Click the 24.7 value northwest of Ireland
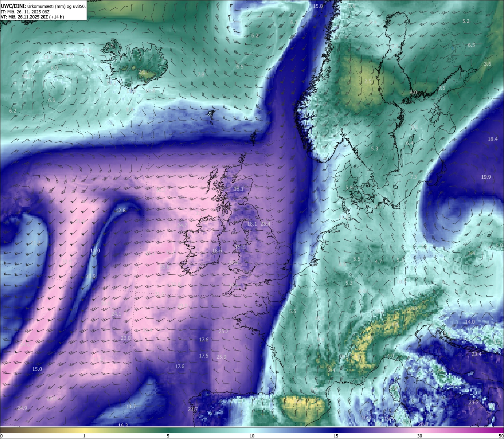The image size is (504, 439). [182, 225]
